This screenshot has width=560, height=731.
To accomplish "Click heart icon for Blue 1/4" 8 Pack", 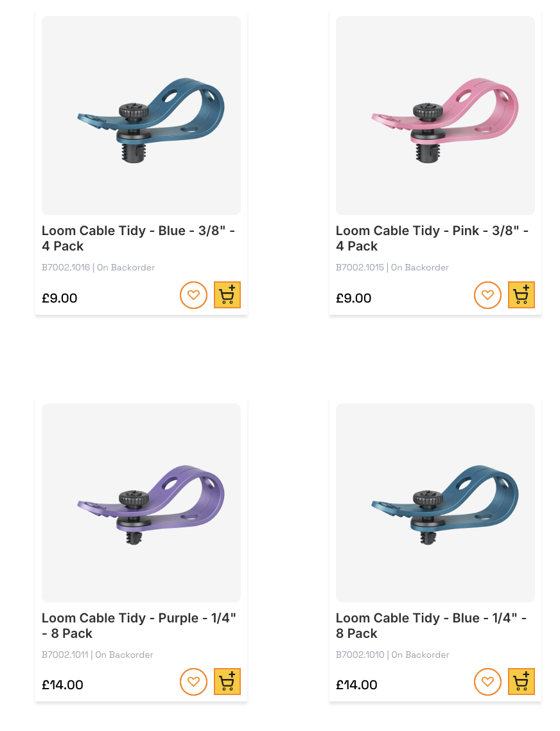I will tap(487, 682).
